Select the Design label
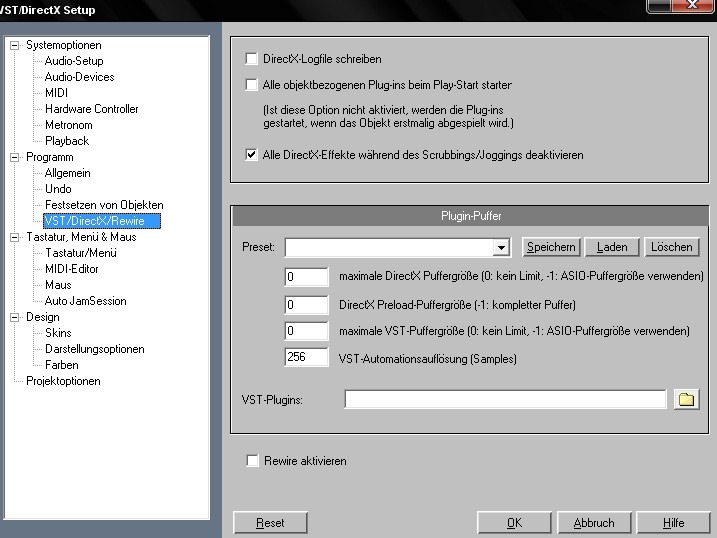 pos(43,317)
